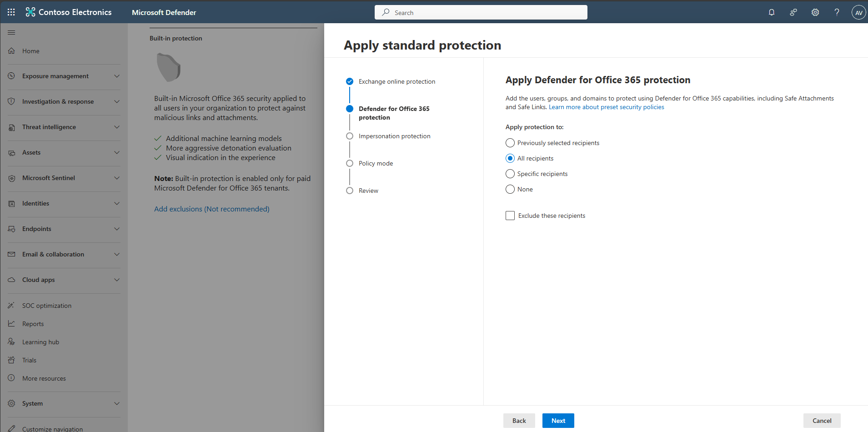
Task: Click the Investigation & response shield icon
Action: point(11,101)
